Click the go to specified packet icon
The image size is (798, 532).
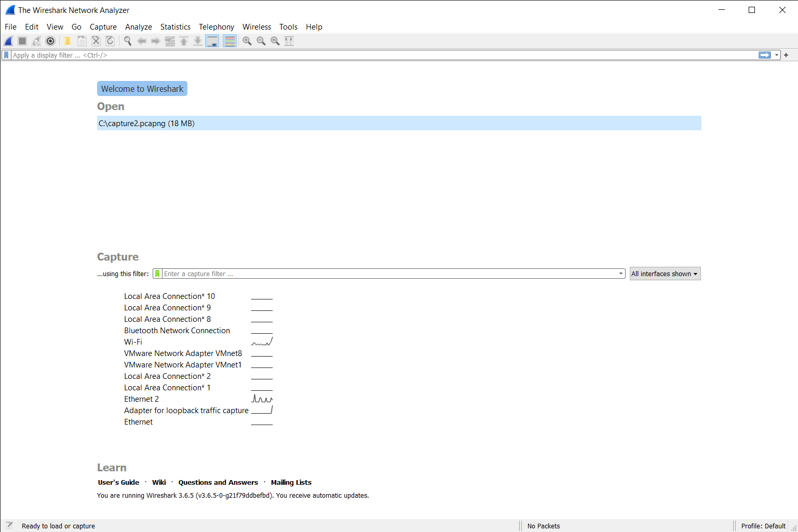click(170, 41)
